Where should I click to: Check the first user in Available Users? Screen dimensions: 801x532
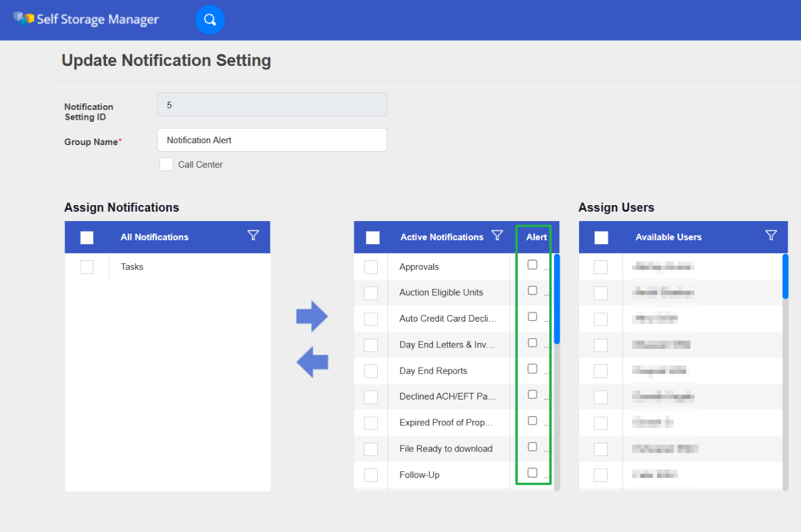click(x=600, y=266)
